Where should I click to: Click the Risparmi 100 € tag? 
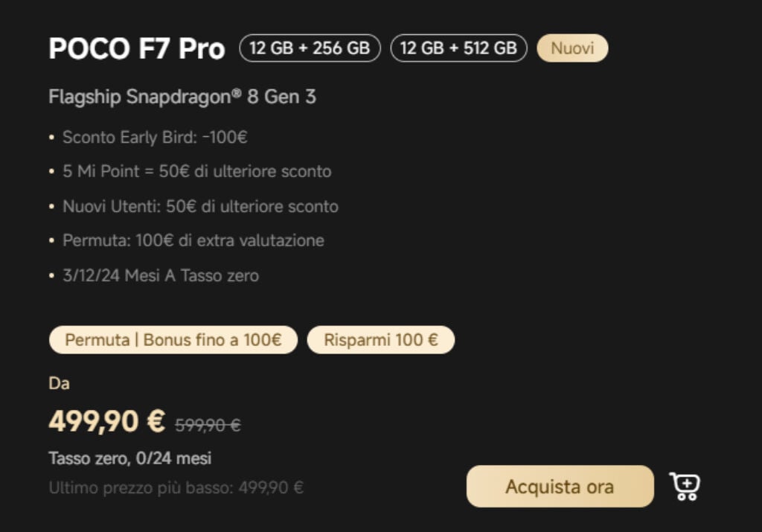tap(381, 339)
